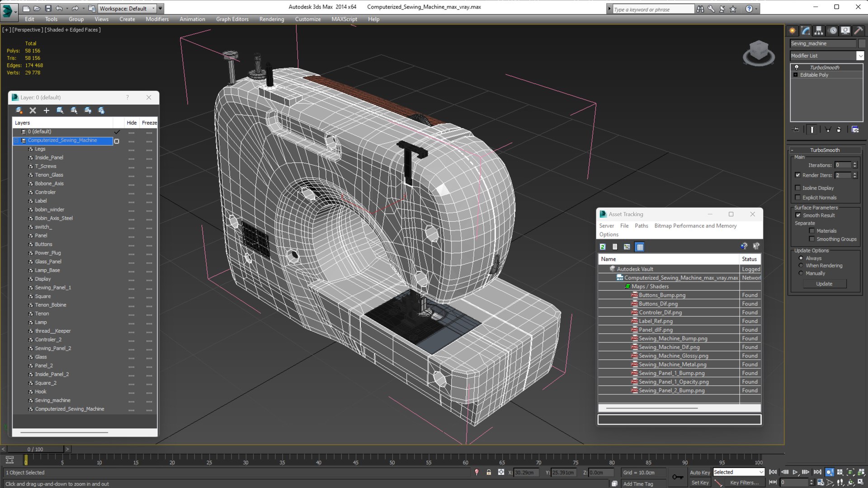This screenshot has height=488, width=868.
Task: Toggle TurboSmooth modifier lightbulb
Action: pyautogui.click(x=797, y=67)
